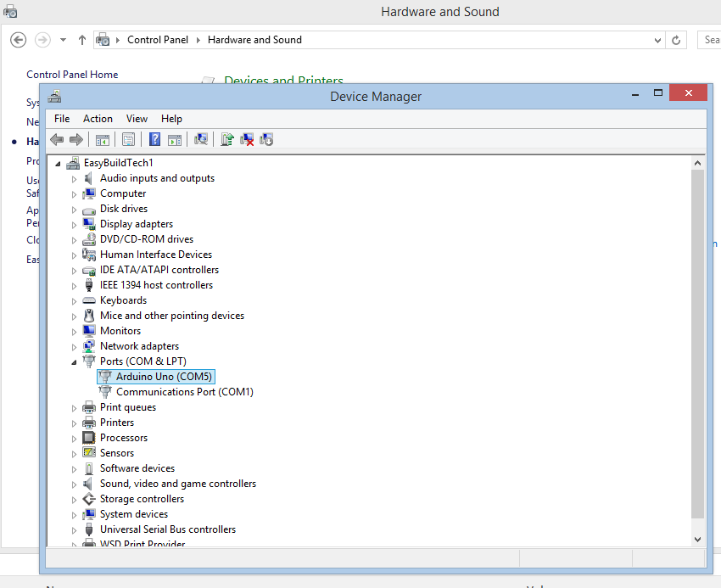The width and height of the screenshot is (721, 588).
Task: Select Communications Port (COM1) entry
Action: pyautogui.click(x=184, y=392)
